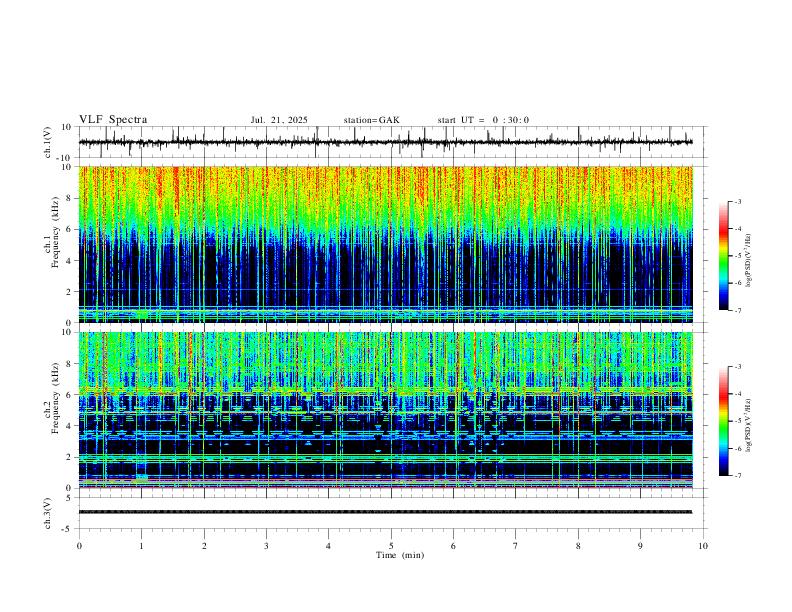
Task: Click the ch.2 'Frequency (kHz)' axis label
Action: (x=55, y=398)
